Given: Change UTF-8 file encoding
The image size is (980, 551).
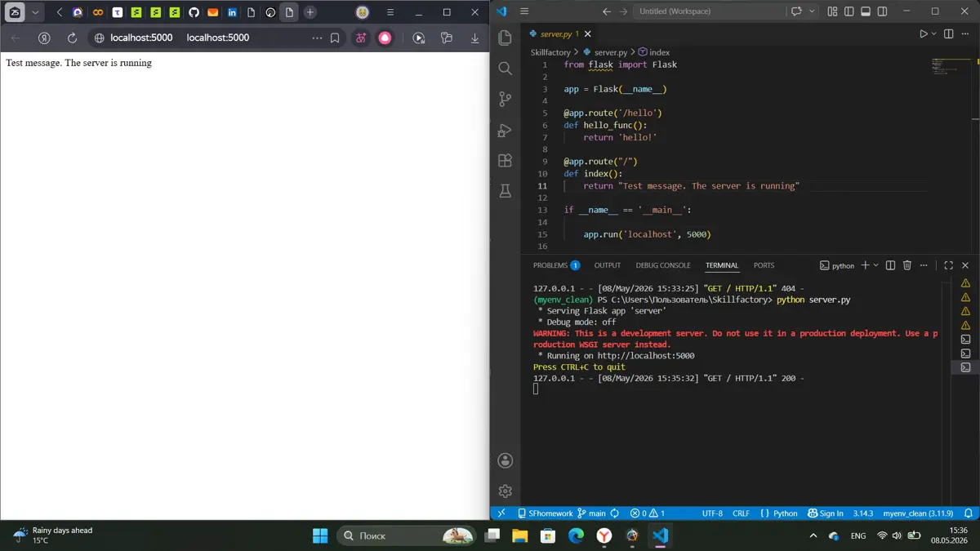Looking at the screenshot, I should point(712,513).
